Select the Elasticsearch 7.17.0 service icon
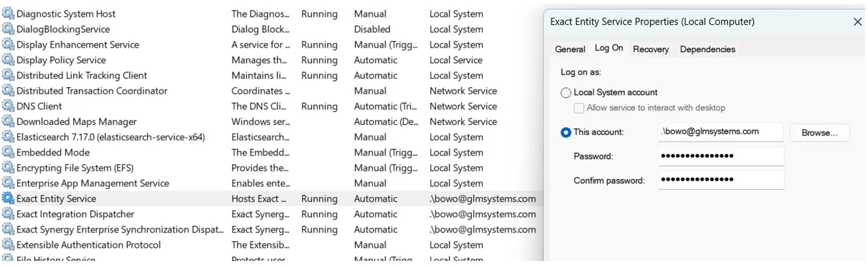 (x=8, y=137)
